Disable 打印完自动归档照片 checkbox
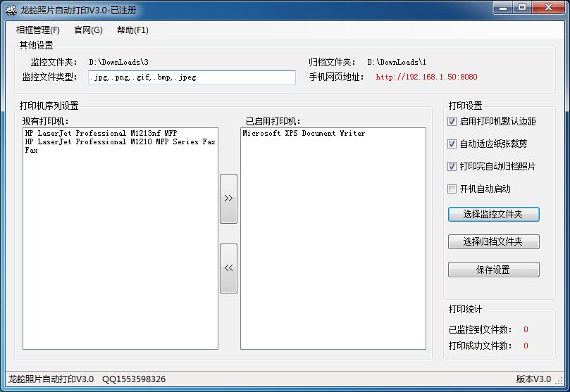The image size is (570, 392). [x=452, y=167]
